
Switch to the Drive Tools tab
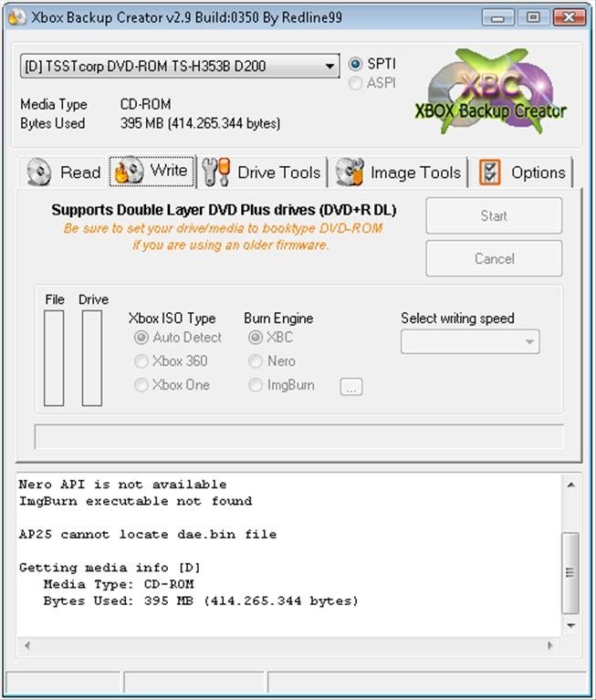262,172
